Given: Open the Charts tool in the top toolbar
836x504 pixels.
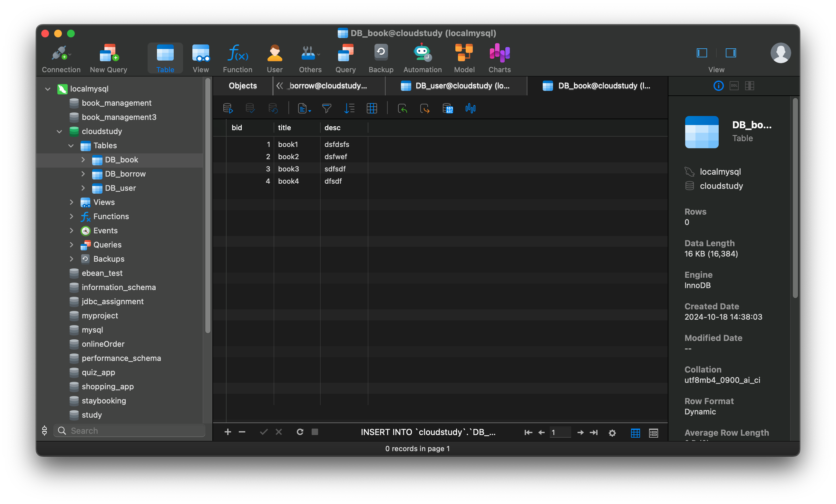Looking at the screenshot, I should [499, 58].
